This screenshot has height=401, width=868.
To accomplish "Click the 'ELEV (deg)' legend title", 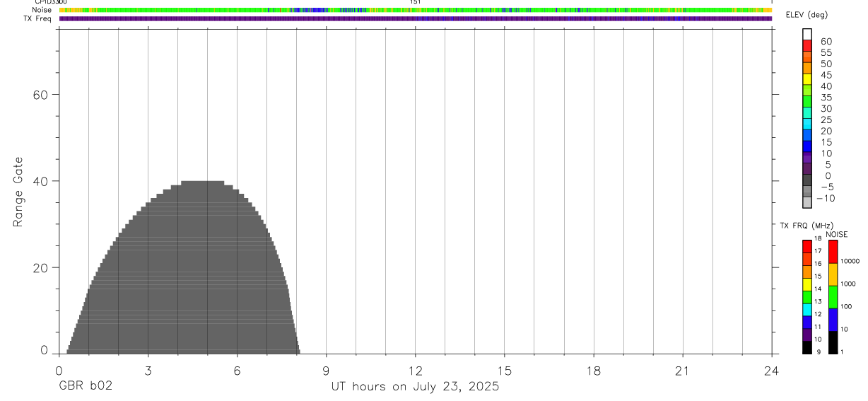I will point(807,16).
